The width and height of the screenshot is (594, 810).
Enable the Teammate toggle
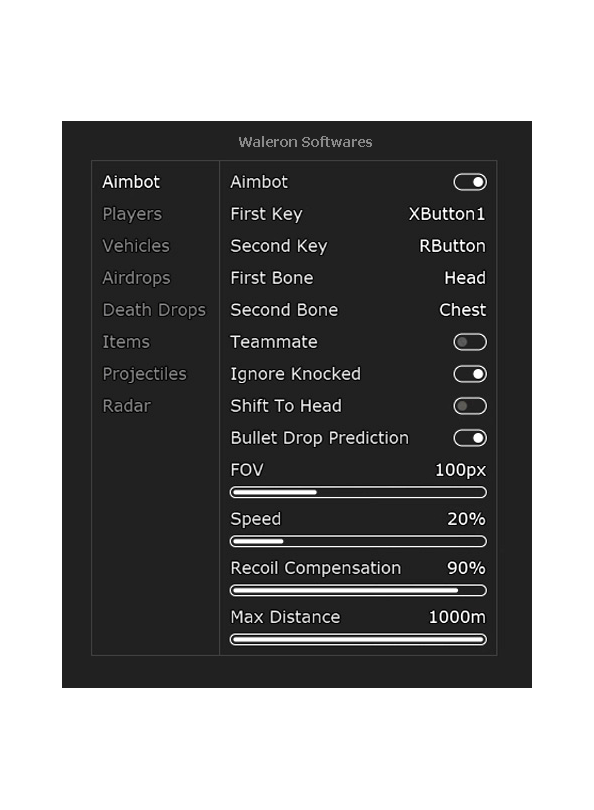click(x=470, y=342)
